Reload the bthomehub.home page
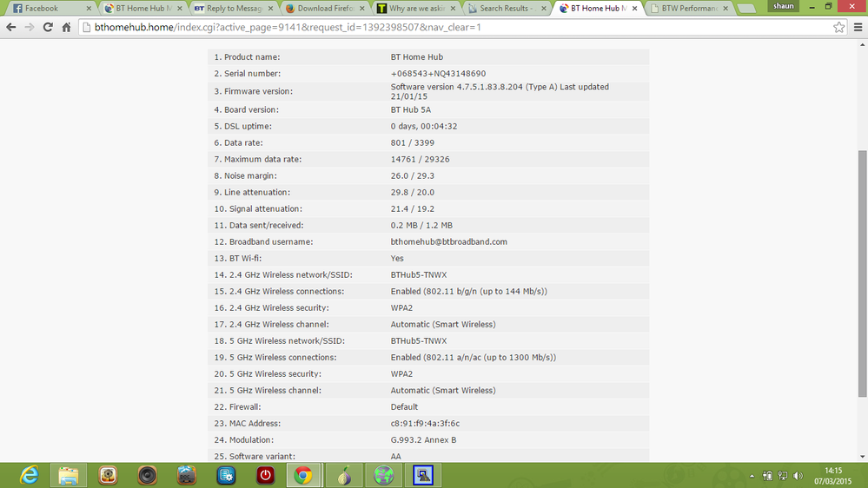The width and height of the screenshot is (868, 488). [48, 27]
